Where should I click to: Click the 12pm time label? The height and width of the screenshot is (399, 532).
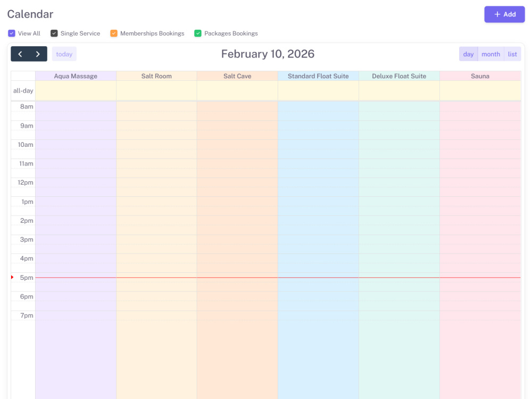pyautogui.click(x=26, y=182)
